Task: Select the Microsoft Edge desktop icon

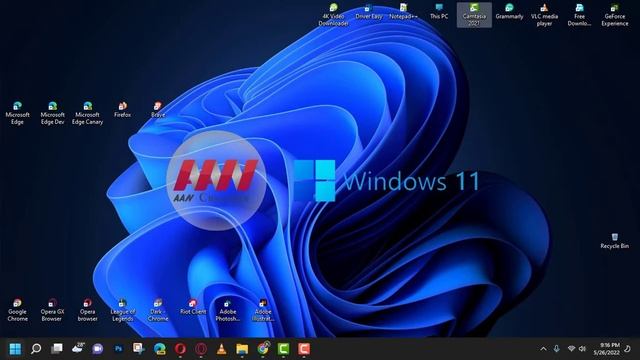Action: pyautogui.click(x=17, y=113)
